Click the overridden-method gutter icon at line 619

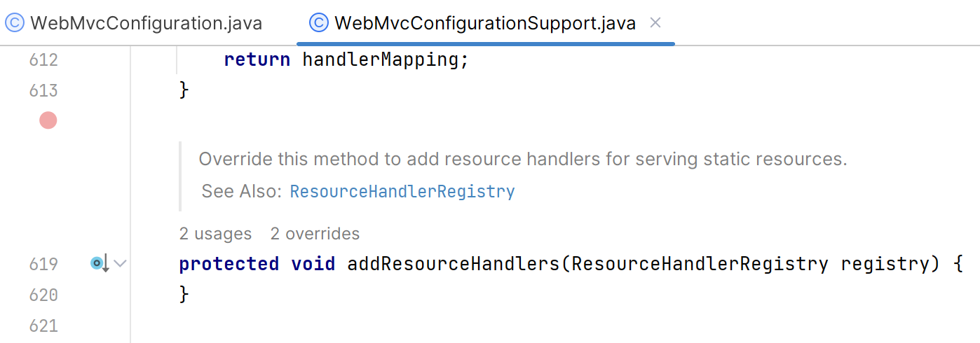pos(99,264)
